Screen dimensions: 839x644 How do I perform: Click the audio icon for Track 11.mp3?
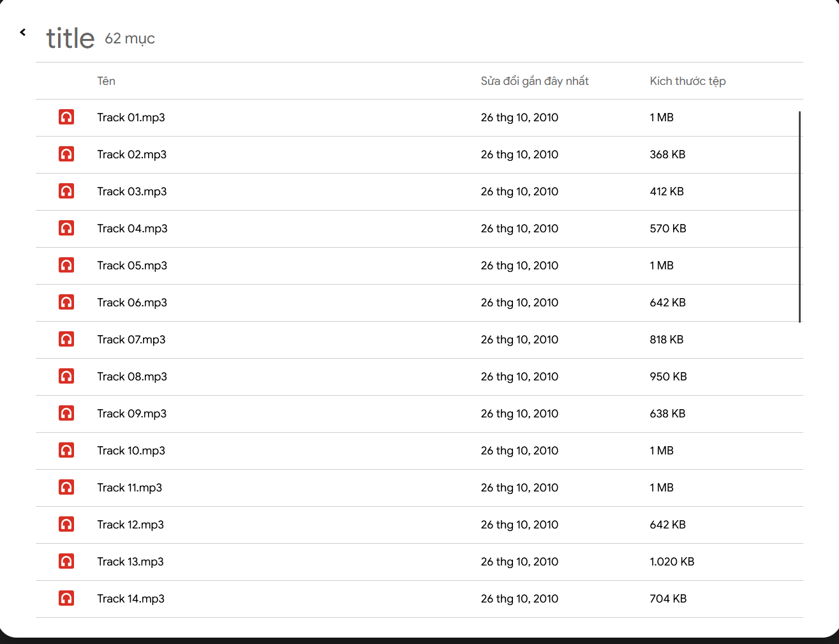pos(66,488)
